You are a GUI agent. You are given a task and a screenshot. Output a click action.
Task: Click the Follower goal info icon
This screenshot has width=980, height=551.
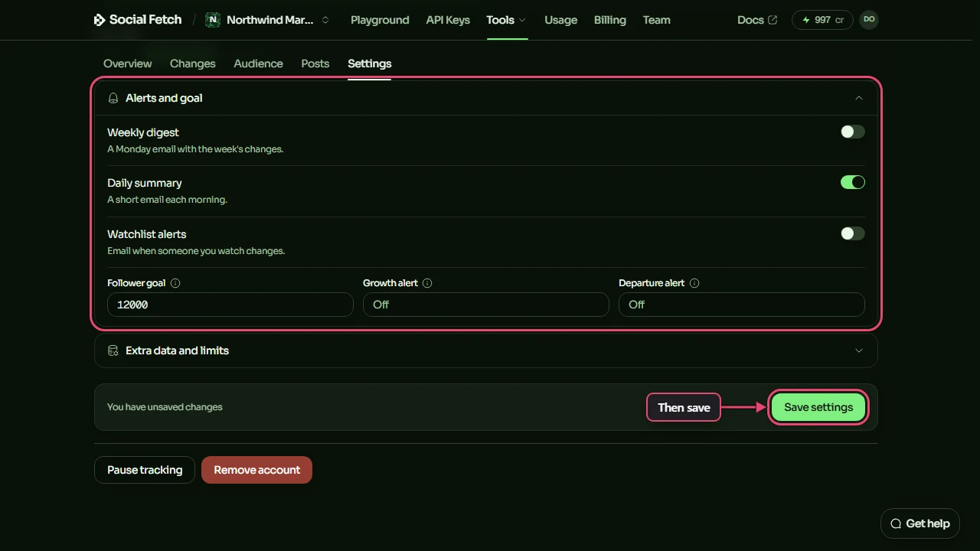[x=175, y=283]
